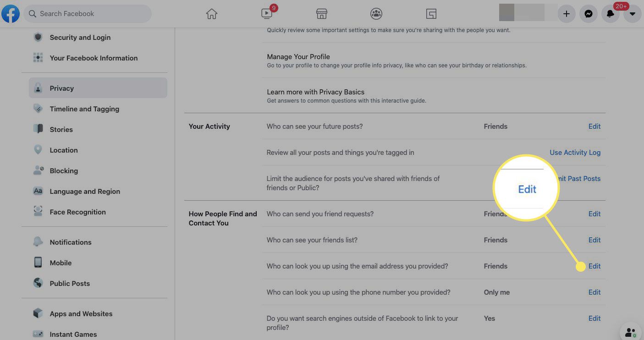Open Stories settings label
644x340 pixels.
click(61, 130)
